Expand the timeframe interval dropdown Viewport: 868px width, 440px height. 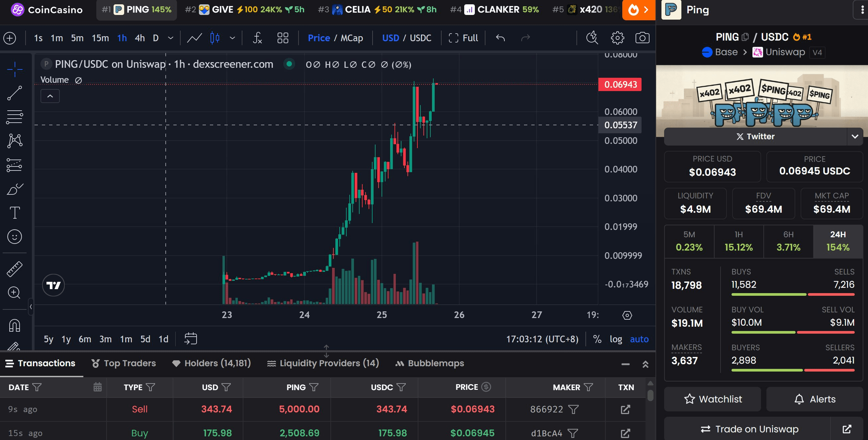tap(170, 38)
